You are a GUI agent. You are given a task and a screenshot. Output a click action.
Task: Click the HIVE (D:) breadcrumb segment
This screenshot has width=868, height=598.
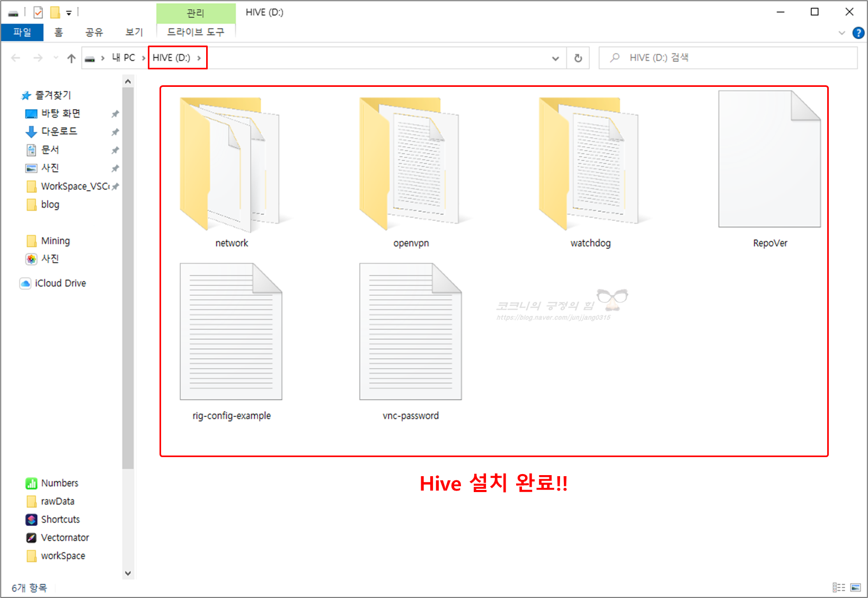point(171,58)
